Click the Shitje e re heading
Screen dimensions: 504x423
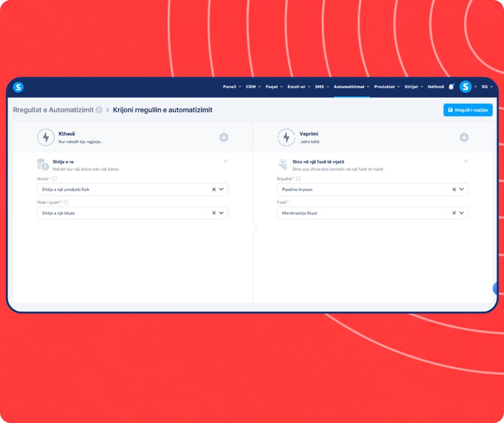tap(63, 162)
